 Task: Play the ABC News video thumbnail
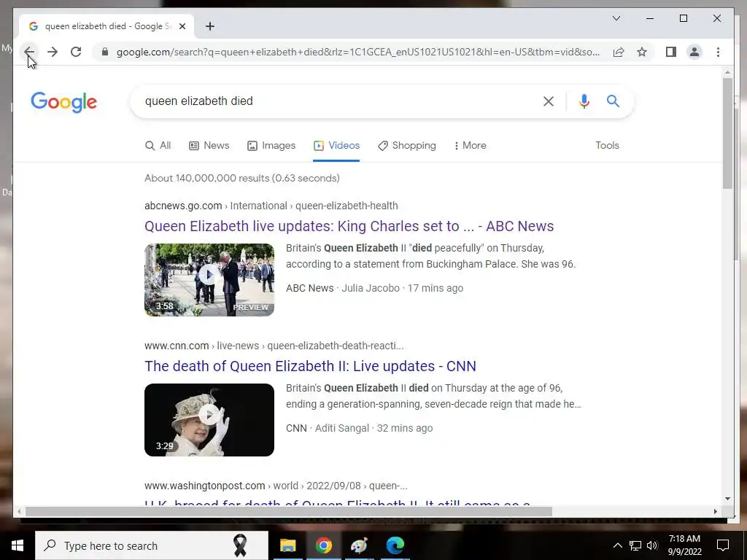209,279
